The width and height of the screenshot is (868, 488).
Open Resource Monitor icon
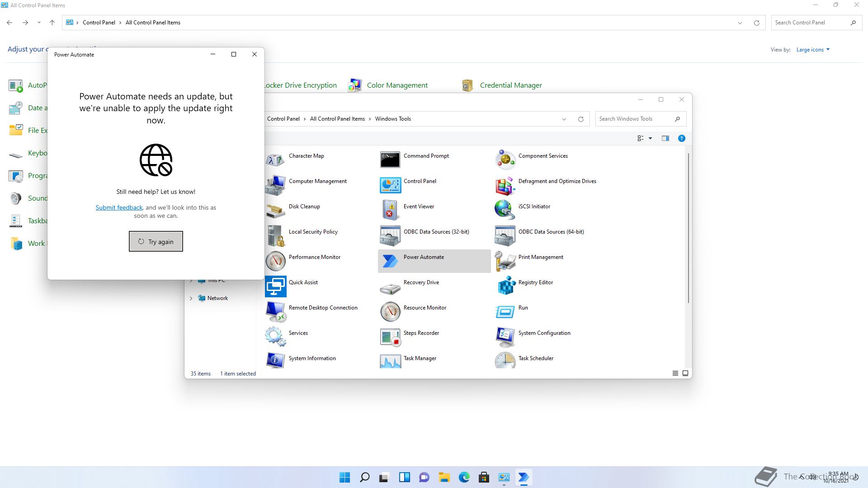[x=390, y=311]
